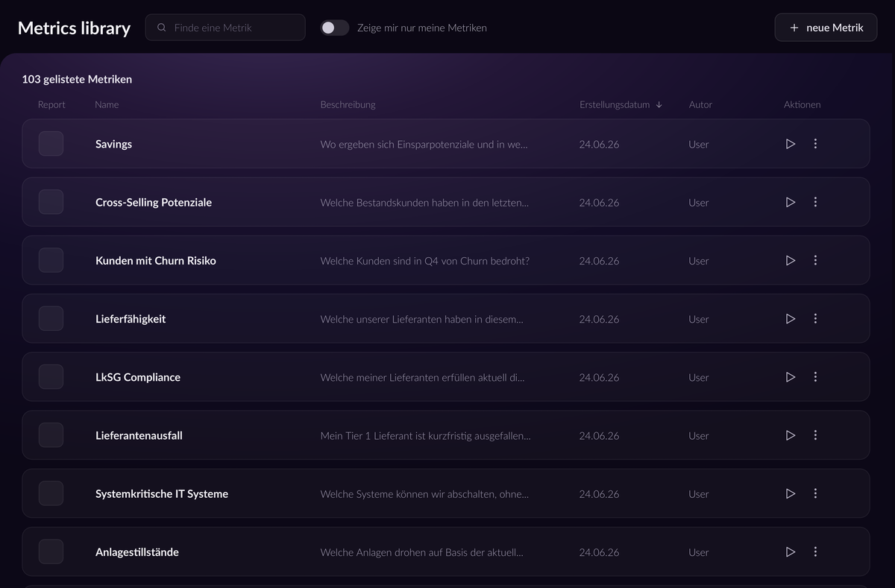Open Kunden mit Churn Risiko metric name
Viewport: 895px width, 588px height.
(156, 260)
